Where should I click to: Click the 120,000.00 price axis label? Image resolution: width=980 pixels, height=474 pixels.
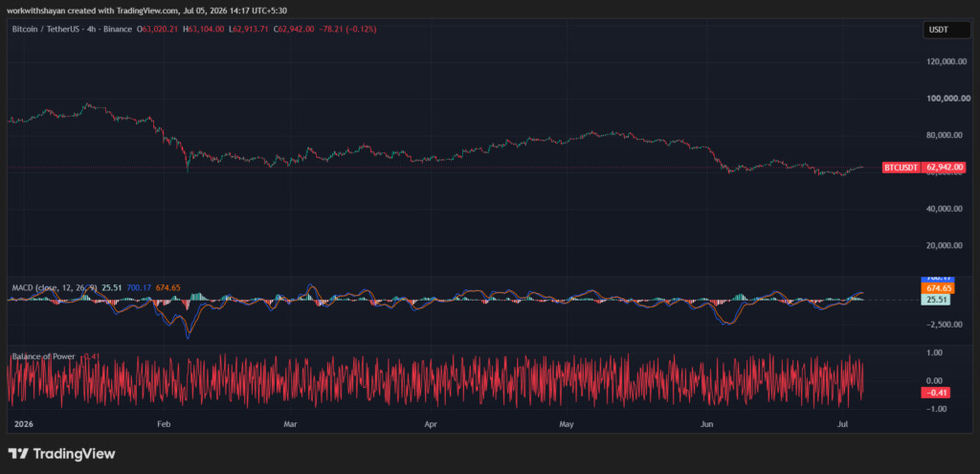(x=948, y=61)
